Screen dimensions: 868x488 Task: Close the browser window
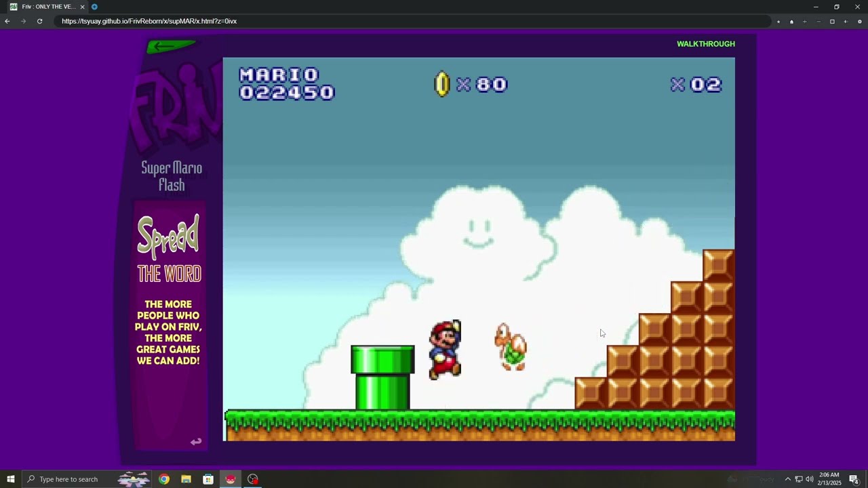pyautogui.click(x=857, y=7)
